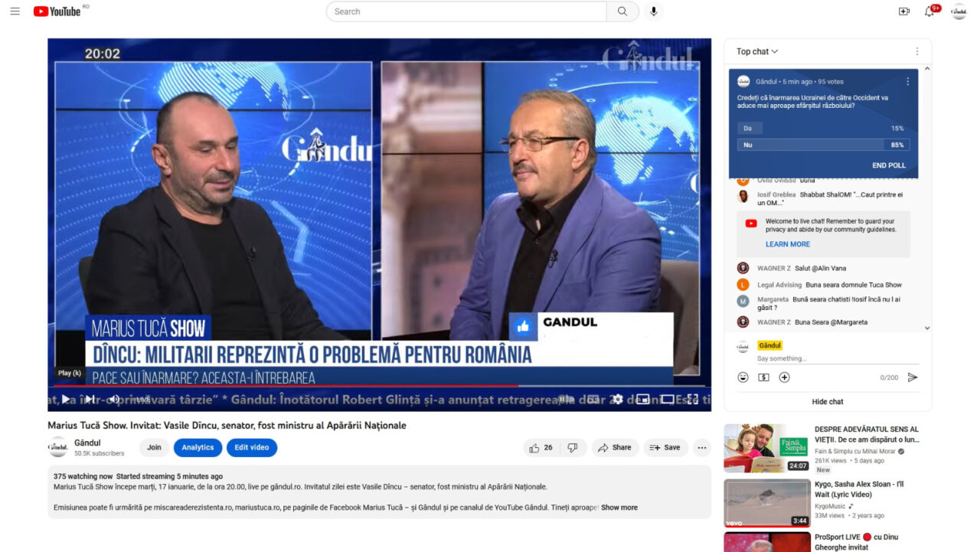
Task: Click the LIVE indicator in player
Action: point(142,399)
